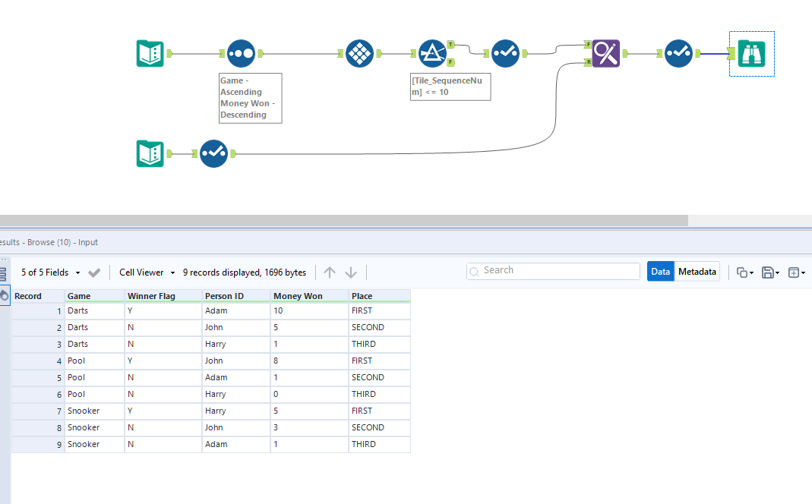Click the Select tool after the Filter
Viewport: 812px width, 504px height.
click(x=505, y=53)
